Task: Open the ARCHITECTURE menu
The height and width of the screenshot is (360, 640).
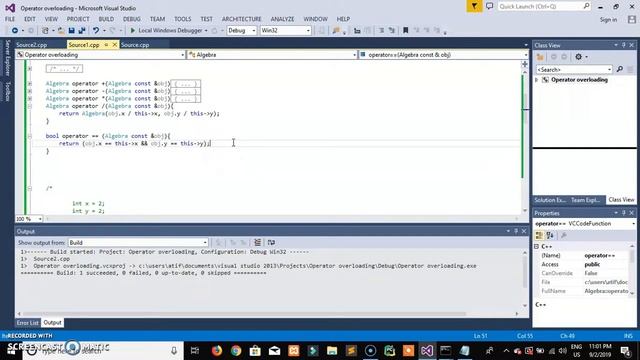Action: pyautogui.click(x=242, y=19)
